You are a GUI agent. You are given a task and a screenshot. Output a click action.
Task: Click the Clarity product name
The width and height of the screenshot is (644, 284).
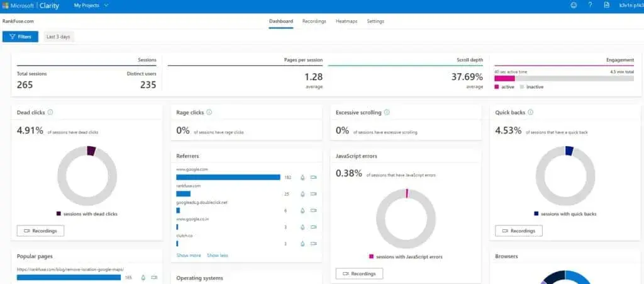(49, 6)
